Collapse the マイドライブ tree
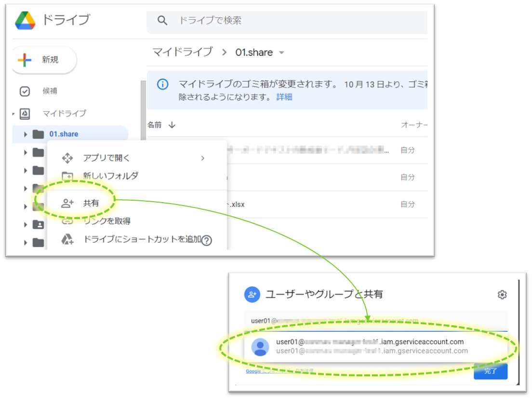This screenshot has width=532, height=399. click(x=13, y=114)
